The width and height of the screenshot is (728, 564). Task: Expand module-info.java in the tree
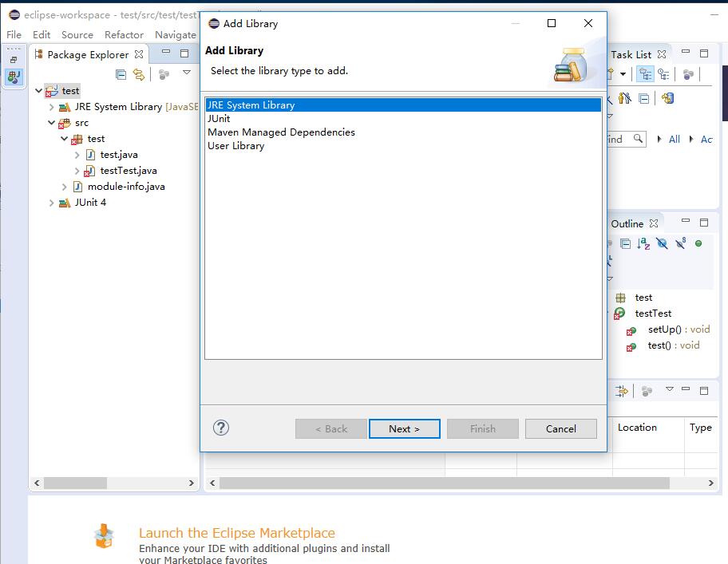coord(64,187)
